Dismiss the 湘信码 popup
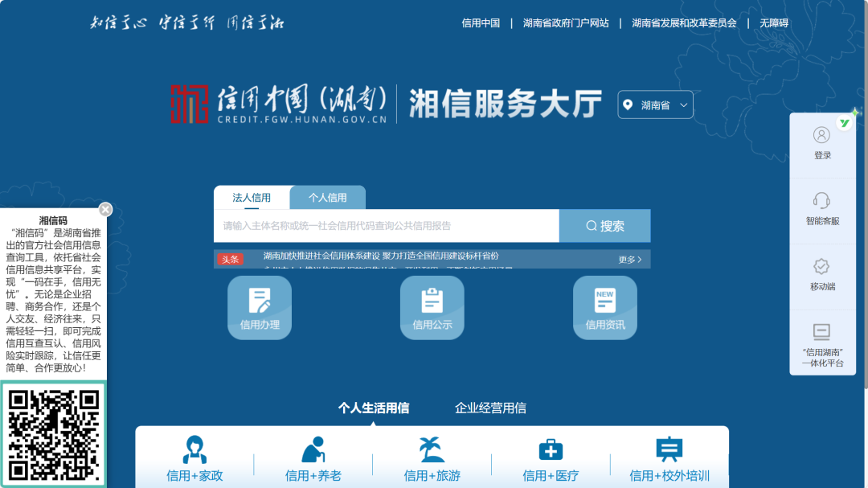Screen dimensions: 868x488 click(x=105, y=209)
